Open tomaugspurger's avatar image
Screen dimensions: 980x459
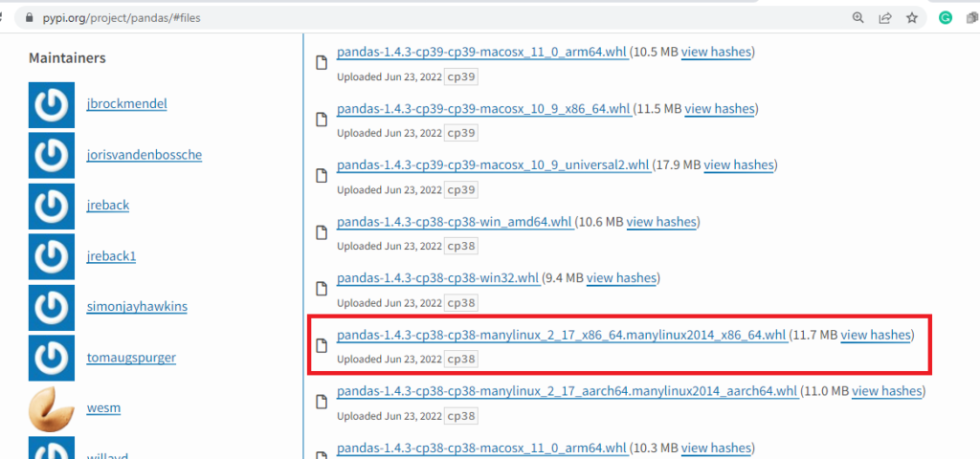[52, 359]
